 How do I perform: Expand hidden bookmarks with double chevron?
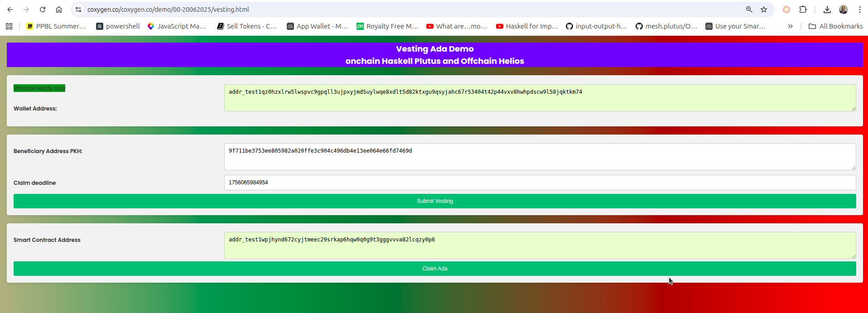[790, 26]
